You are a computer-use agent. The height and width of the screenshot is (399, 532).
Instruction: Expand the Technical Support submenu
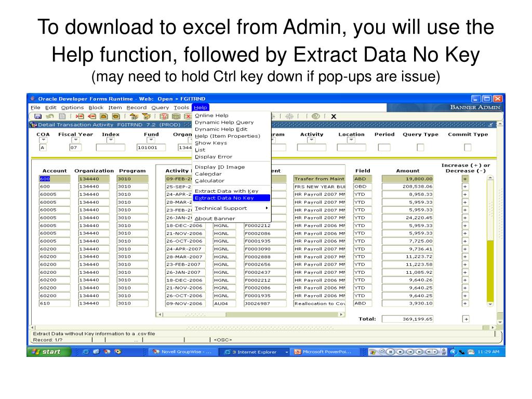(x=232, y=208)
